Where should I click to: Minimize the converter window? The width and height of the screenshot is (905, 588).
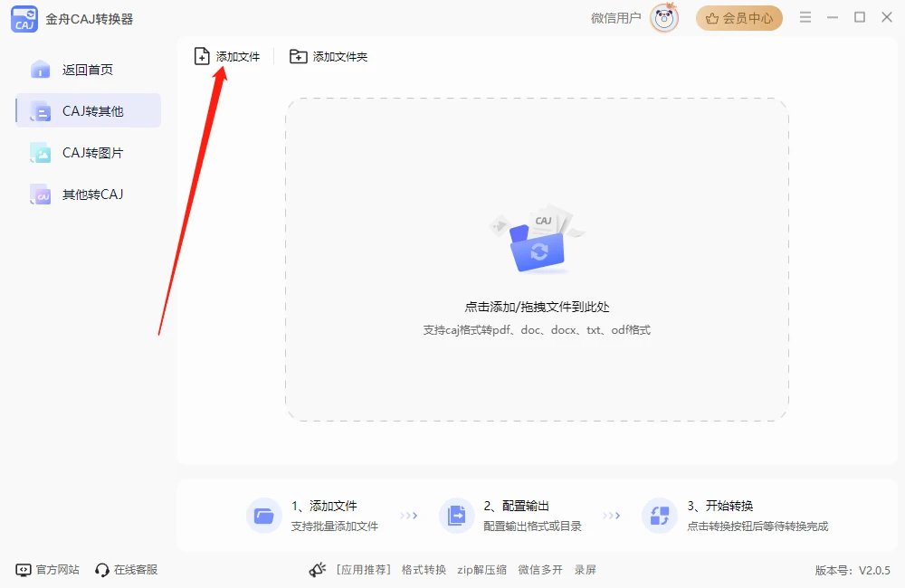(x=833, y=18)
